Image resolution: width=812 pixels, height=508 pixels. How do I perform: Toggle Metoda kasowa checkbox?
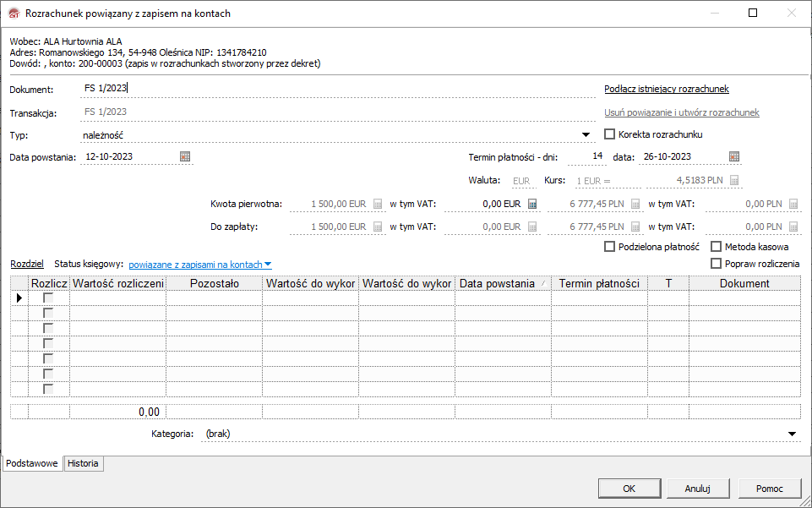click(x=717, y=247)
